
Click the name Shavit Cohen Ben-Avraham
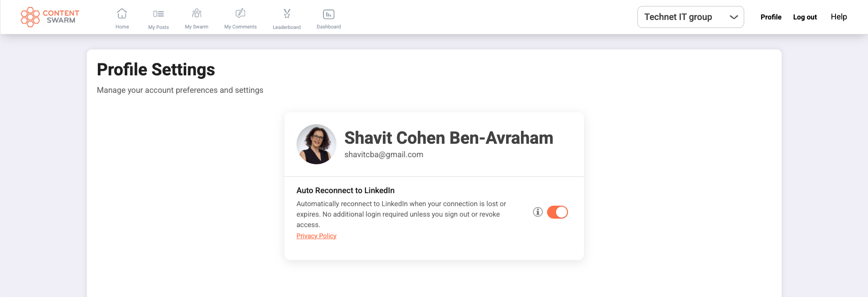pos(449,138)
